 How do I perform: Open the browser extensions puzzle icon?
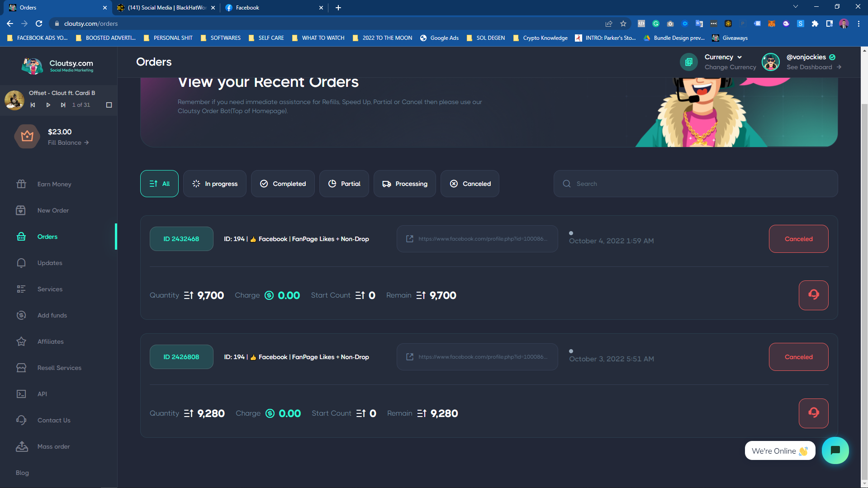pos(815,24)
